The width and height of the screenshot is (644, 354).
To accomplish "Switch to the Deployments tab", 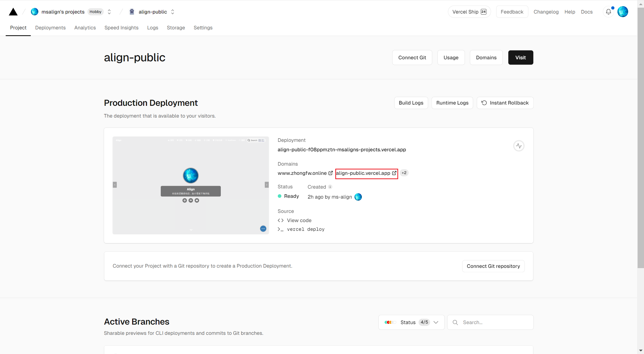I will tap(50, 28).
